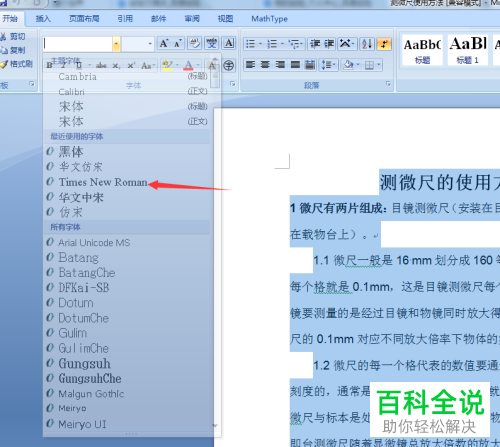Click the Decrease Indent icon
The image size is (500, 447).
(x=315, y=44)
